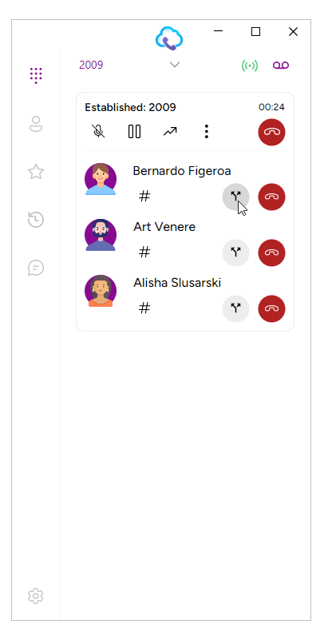Open the dial pad from the sidebar
This screenshot has height=644, width=332.
pos(36,76)
